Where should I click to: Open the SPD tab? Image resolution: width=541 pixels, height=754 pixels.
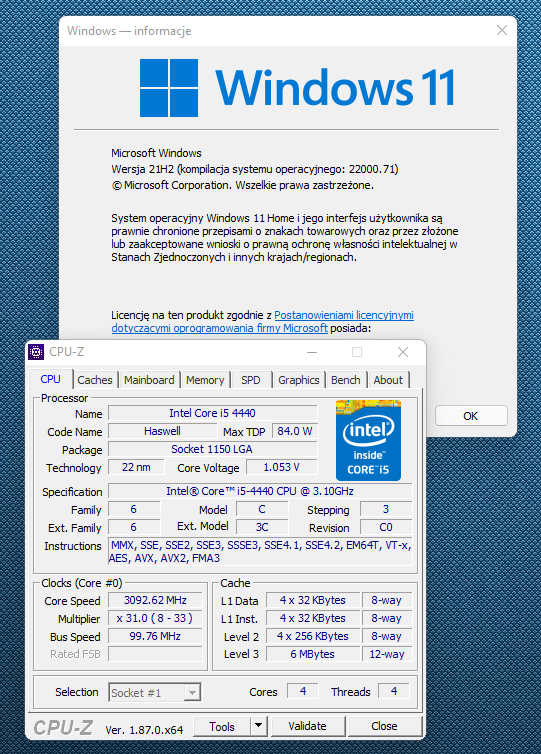251,380
